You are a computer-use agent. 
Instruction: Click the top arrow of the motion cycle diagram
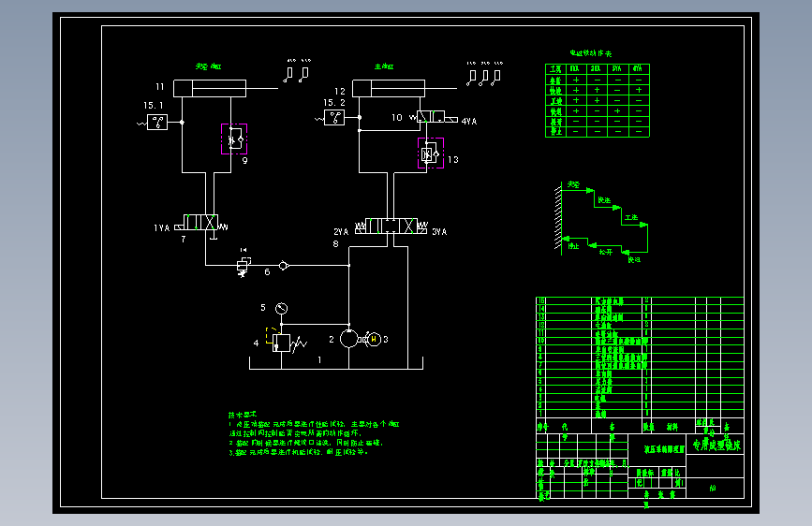pos(578,191)
